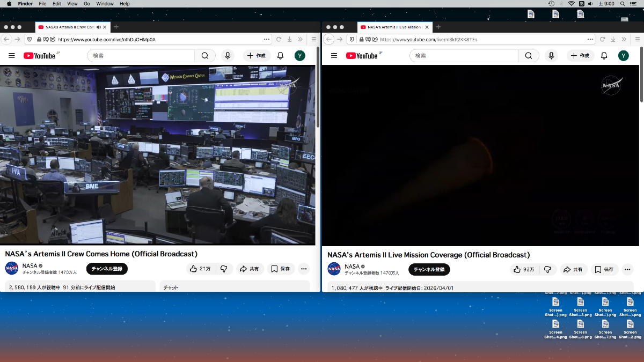This screenshot has height=362, width=644.
Task: Open downloads in right browser toolbar
Action: (612, 39)
